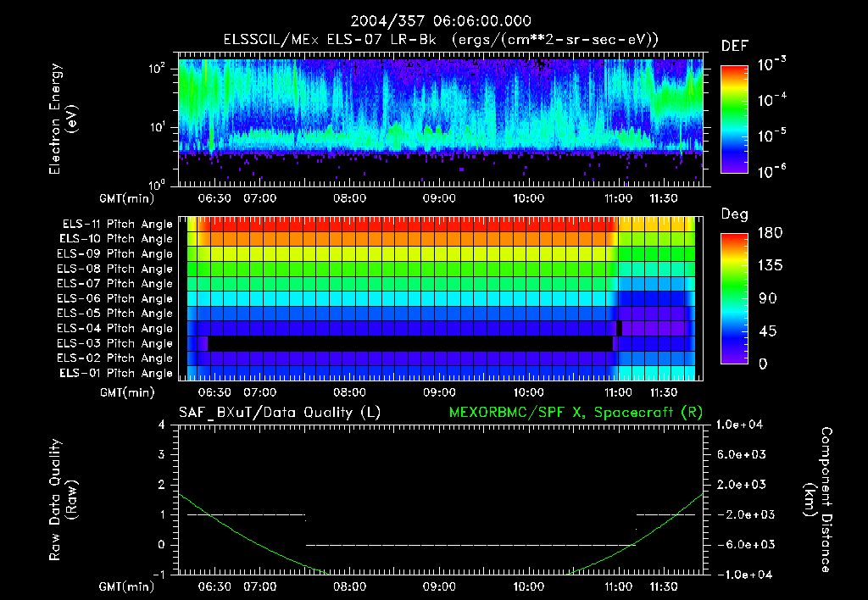Select the ELS-03 Pitch Angle row label
The image size is (868, 600).
click(x=115, y=343)
